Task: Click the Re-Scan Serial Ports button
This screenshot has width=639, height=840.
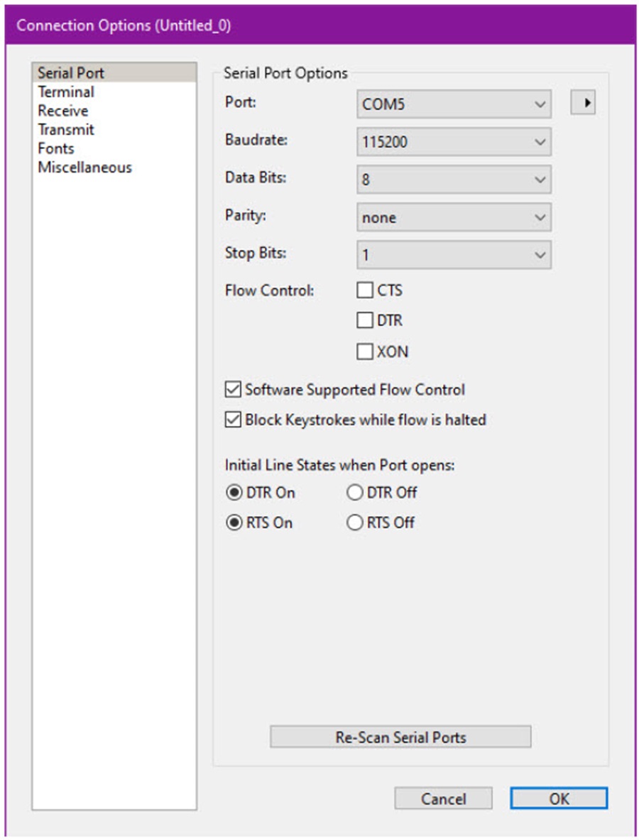Action: click(x=400, y=737)
